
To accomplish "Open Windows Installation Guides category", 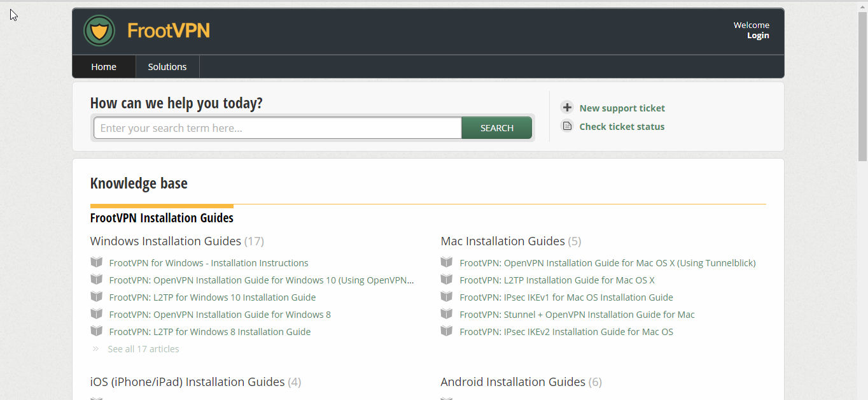I will pyautogui.click(x=165, y=241).
